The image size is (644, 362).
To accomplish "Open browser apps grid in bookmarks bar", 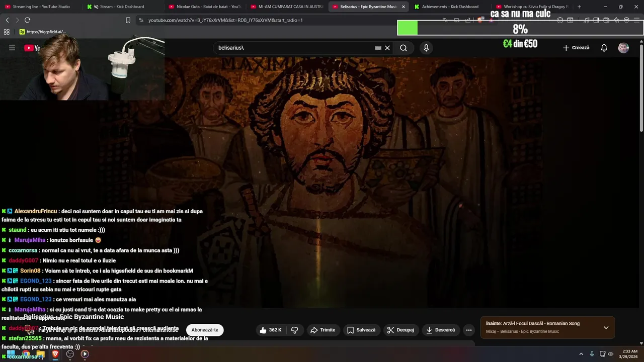I will (x=7, y=32).
